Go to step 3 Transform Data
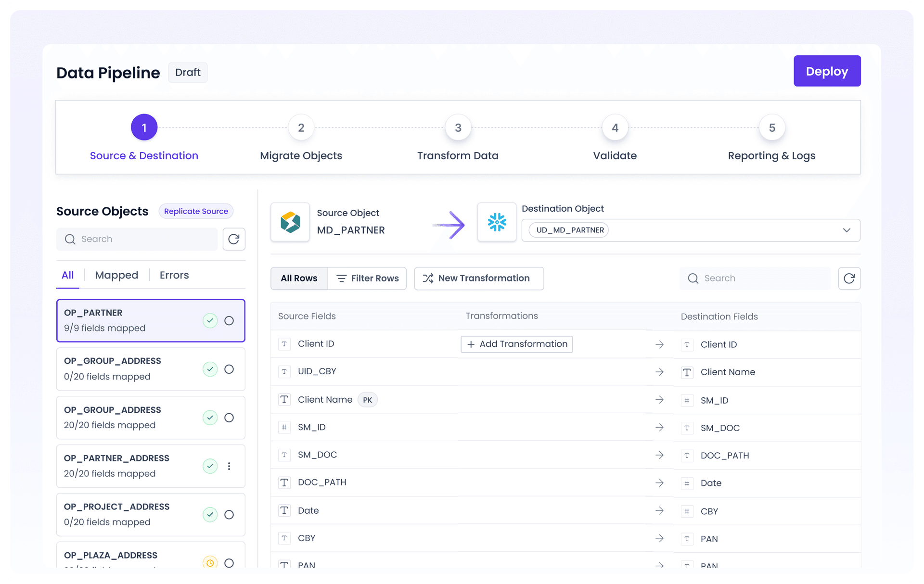924x584 pixels. click(x=458, y=128)
